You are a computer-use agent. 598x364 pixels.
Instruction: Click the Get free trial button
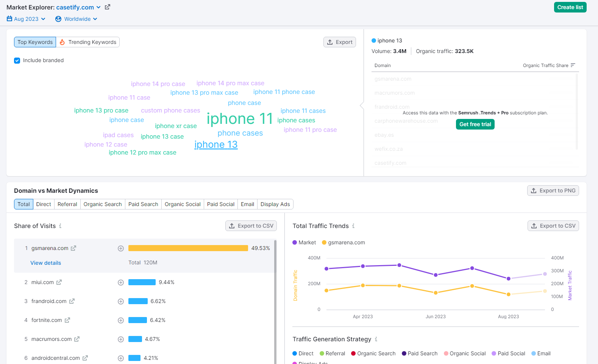pyautogui.click(x=475, y=124)
